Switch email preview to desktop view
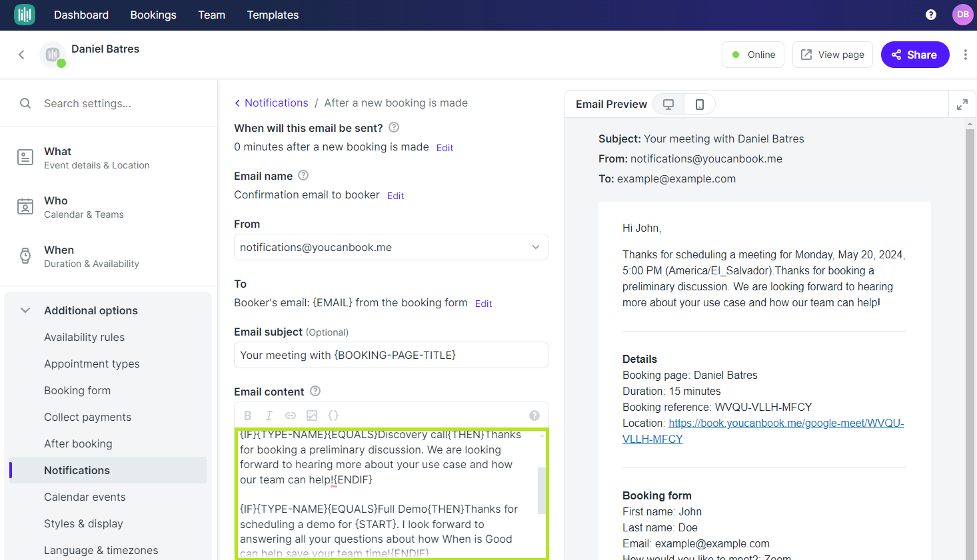The width and height of the screenshot is (977, 560). point(668,104)
